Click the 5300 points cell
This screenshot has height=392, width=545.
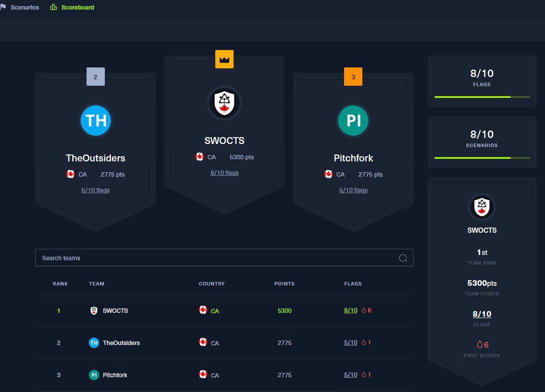click(x=284, y=311)
